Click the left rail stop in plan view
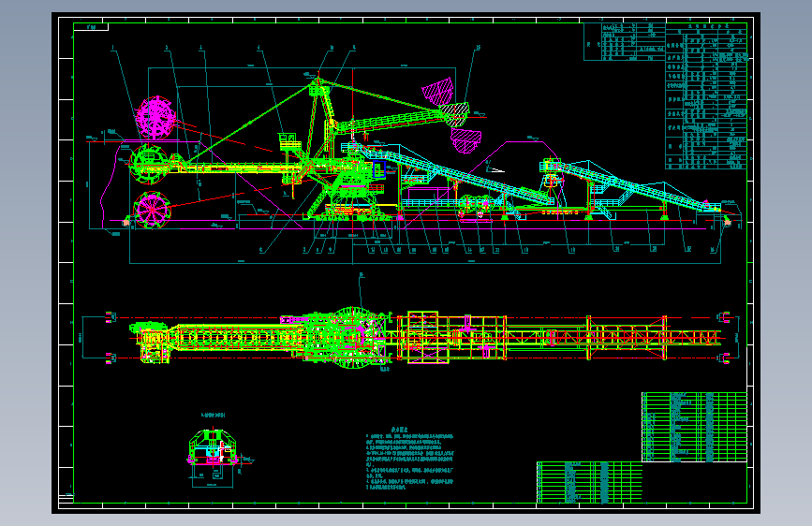 coord(110,317)
